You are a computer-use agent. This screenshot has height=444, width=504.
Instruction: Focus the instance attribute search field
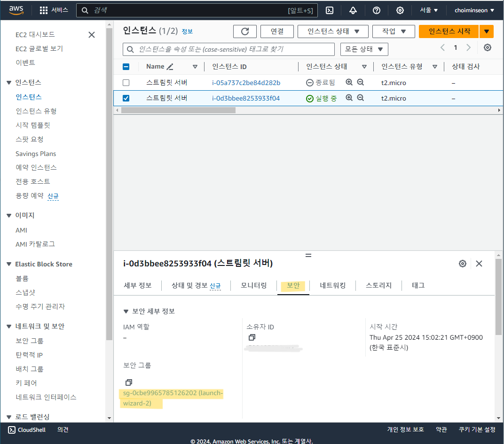pyautogui.click(x=228, y=49)
